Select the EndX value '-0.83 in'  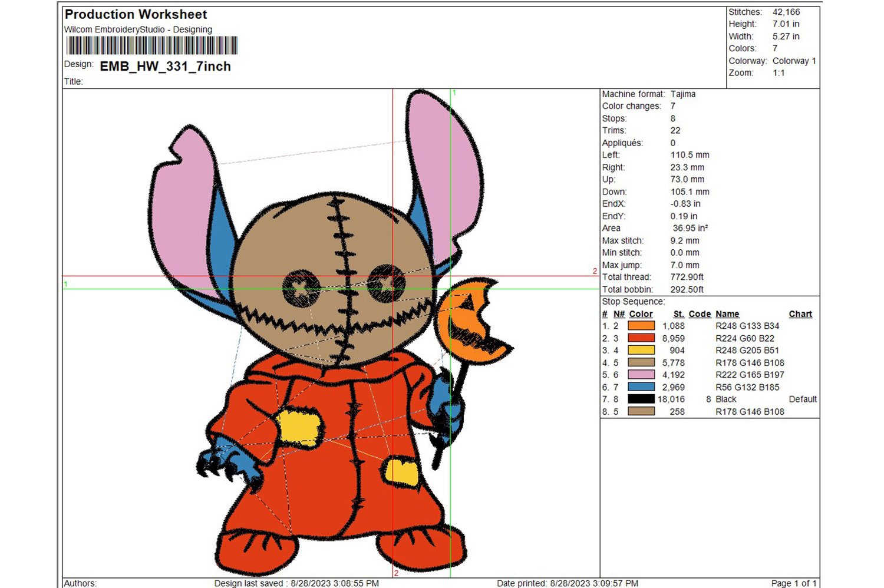point(685,204)
